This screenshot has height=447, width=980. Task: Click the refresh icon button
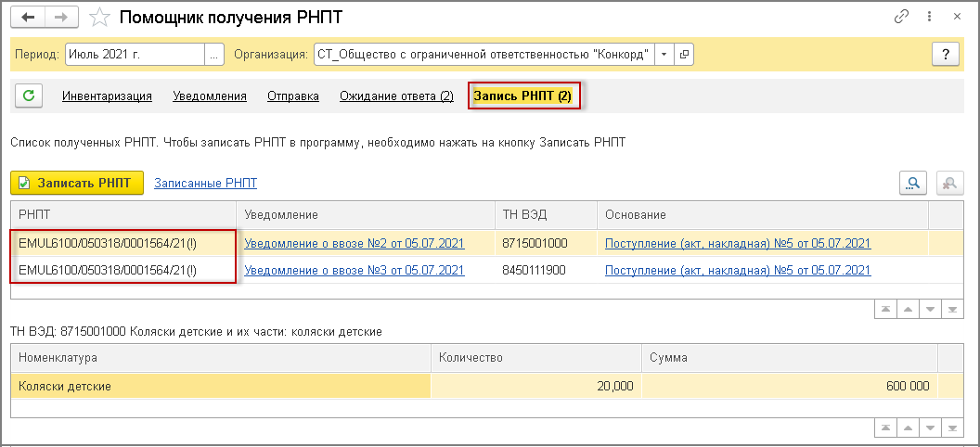29,96
